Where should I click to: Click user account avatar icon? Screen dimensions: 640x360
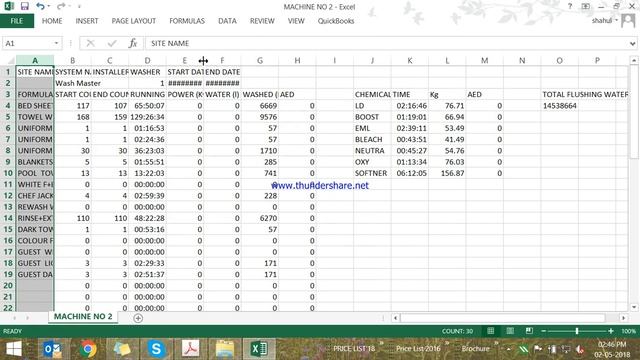pyautogui.click(x=628, y=20)
